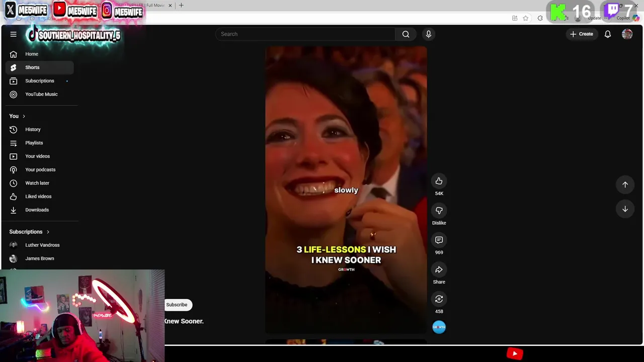Image resolution: width=644 pixels, height=362 pixels.
Task: Open Watch later list
Action: point(40,183)
